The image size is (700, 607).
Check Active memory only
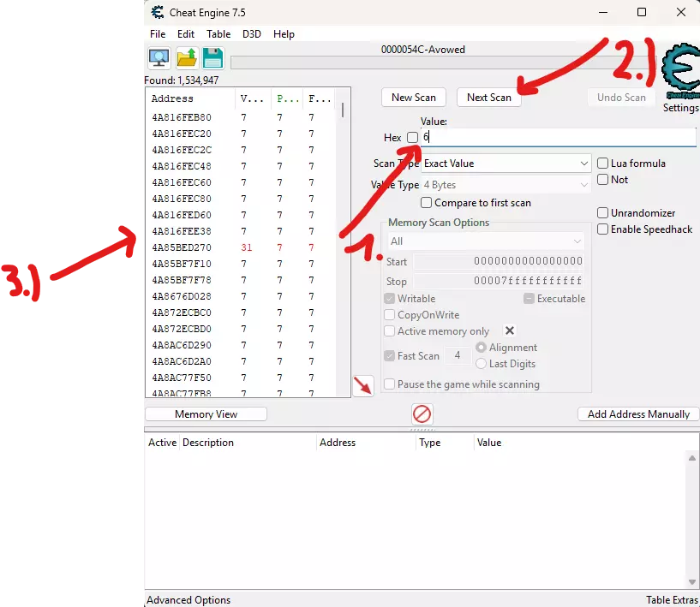coord(389,331)
